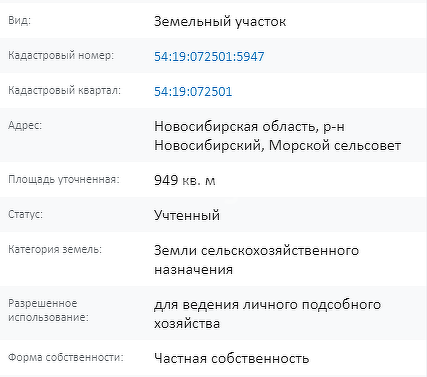Click the 'Земельный участок' type value
427x377 pixels.
220,22
